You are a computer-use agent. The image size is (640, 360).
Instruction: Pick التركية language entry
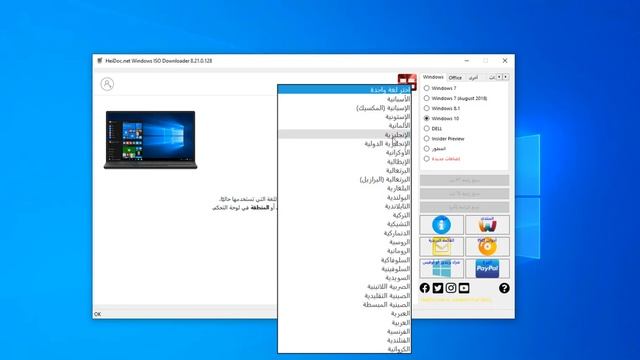(344, 215)
